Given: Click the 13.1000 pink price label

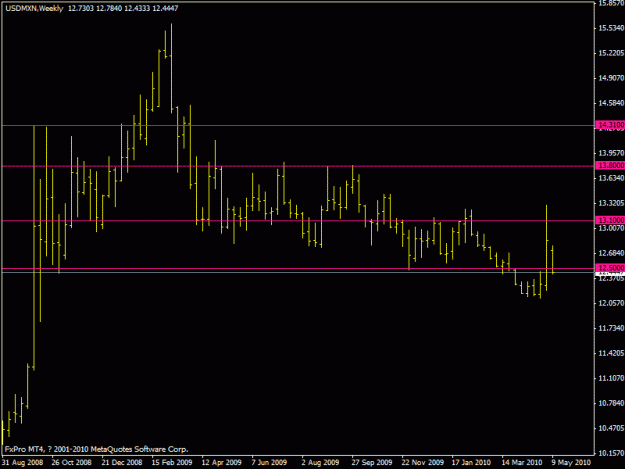Looking at the screenshot, I should point(610,220).
